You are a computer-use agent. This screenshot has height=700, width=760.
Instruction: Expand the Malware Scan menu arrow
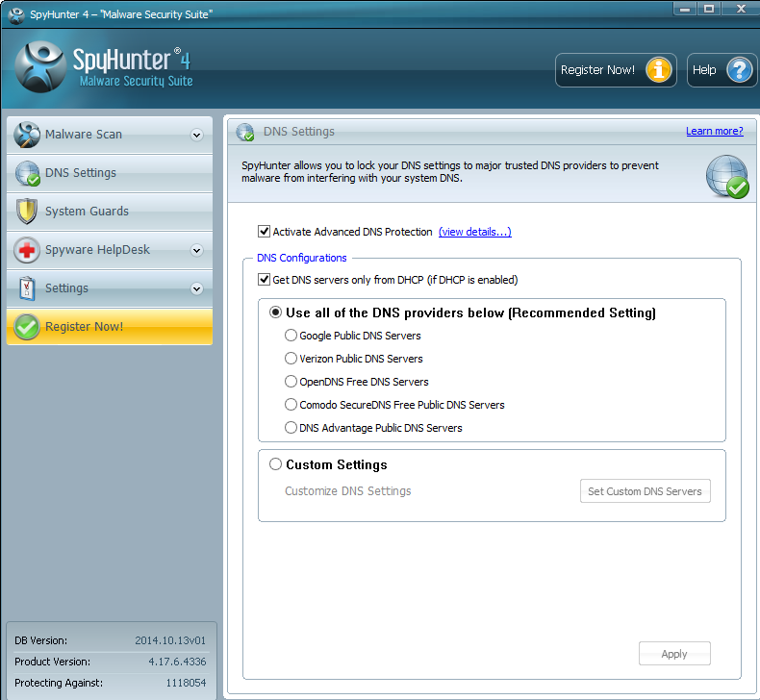point(196,135)
